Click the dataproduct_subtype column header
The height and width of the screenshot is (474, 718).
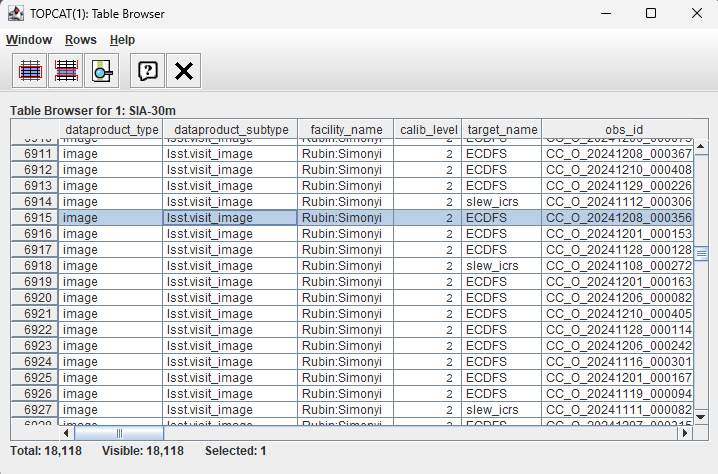(230, 130)
